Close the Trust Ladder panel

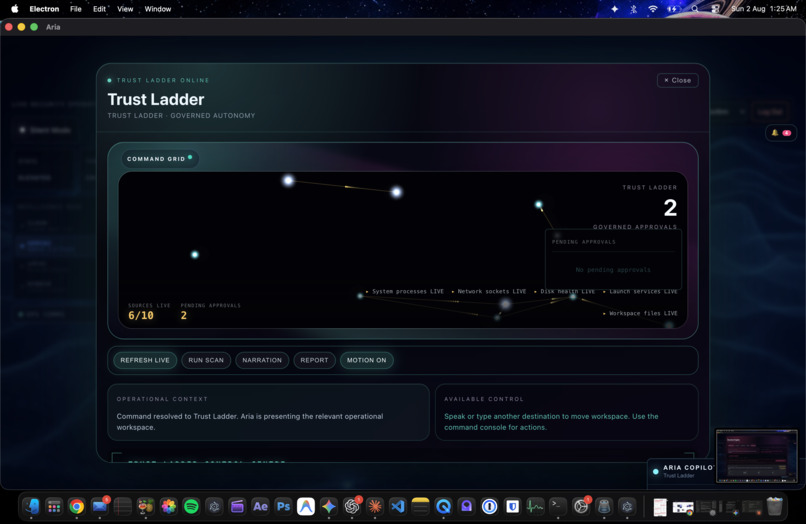pos(677,80)
